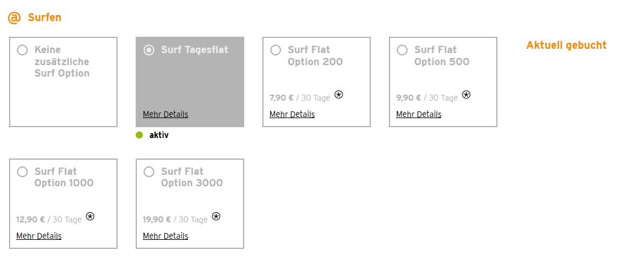Open Mehr Details for Surf Flat Option 200
Image resolution: width=644 pixels, height=270 pixels.
click(292, 115)
